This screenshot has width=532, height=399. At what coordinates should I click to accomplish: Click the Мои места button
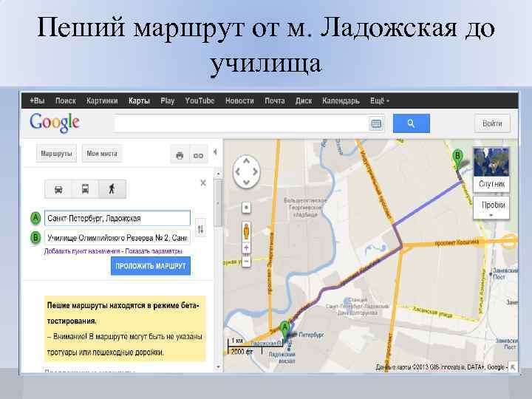pyautogui.click(x=102, y=154)
